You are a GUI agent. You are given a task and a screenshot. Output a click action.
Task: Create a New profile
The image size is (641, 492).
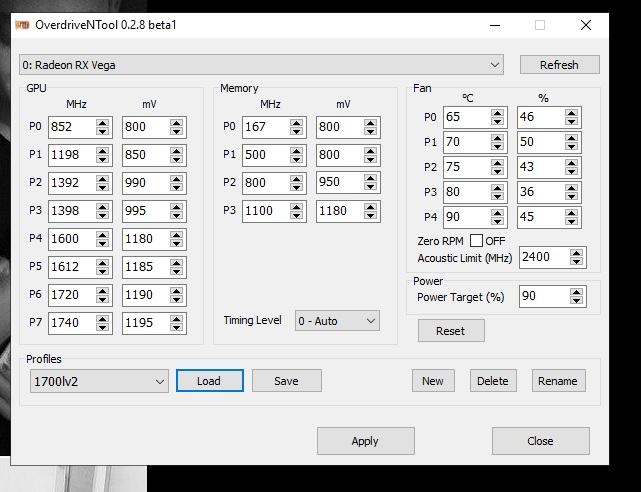click(433, 381)
